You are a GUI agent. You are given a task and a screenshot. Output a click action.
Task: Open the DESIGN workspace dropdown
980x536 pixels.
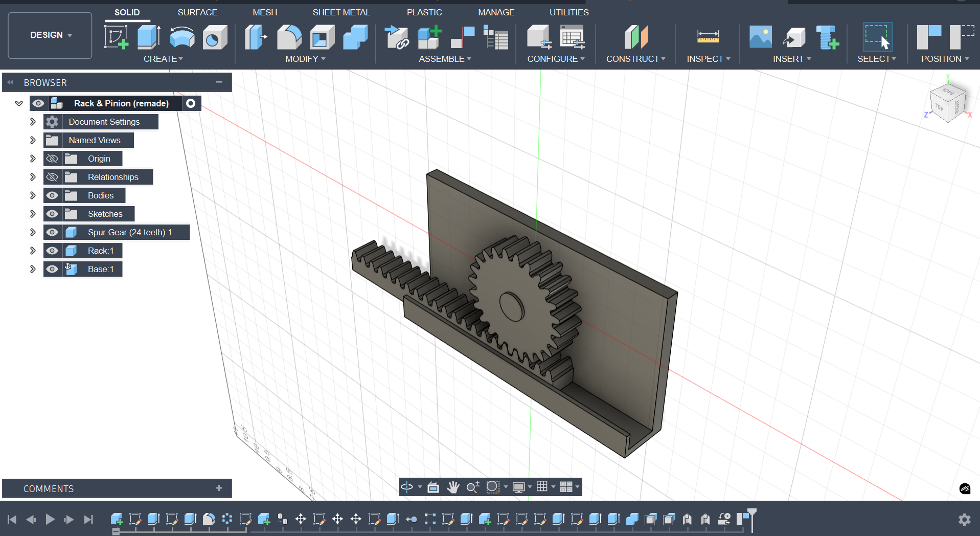pyautogui.click(x=50, y=35)
